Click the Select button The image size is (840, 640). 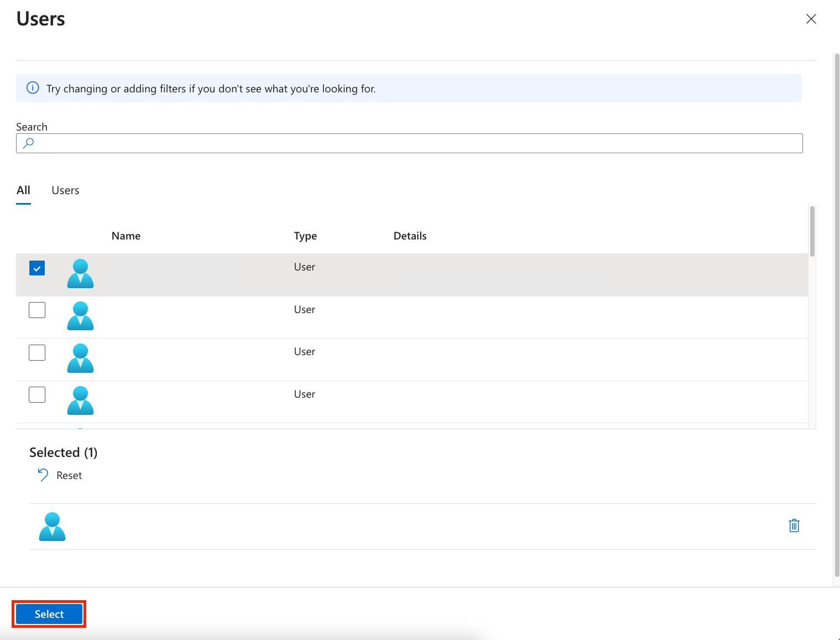point(49,614)
